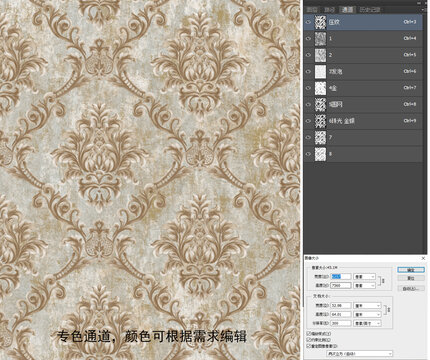430x360 pixels.
Task: Toggle visibility of channel 2
Action: (308, 55)
